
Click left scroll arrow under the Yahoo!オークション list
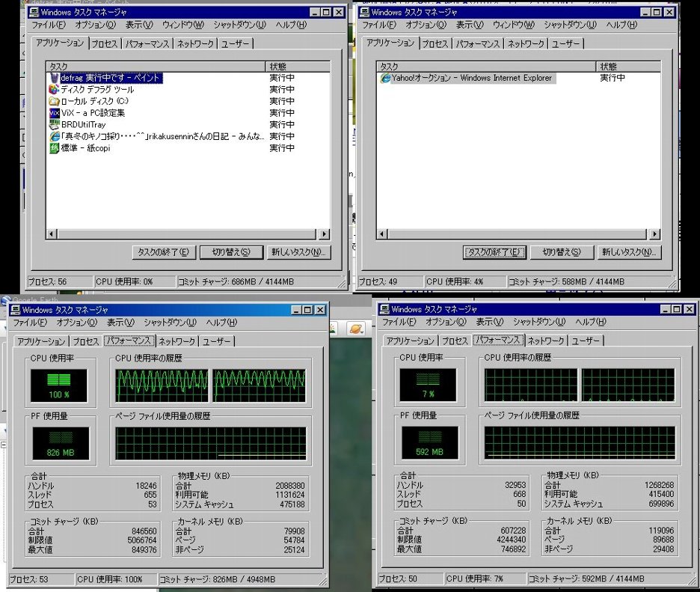coord(381,234)
